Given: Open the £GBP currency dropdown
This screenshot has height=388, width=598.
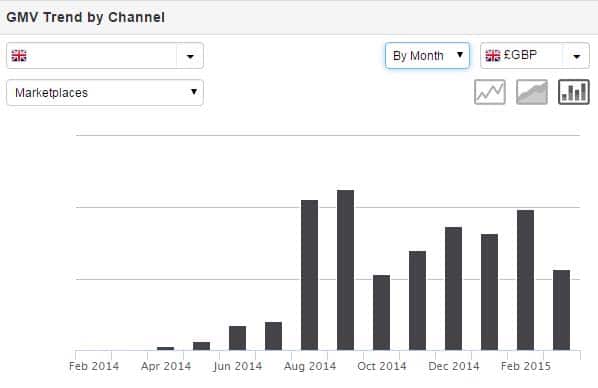Looking at the screenshot, I should (x=535, y=56).
